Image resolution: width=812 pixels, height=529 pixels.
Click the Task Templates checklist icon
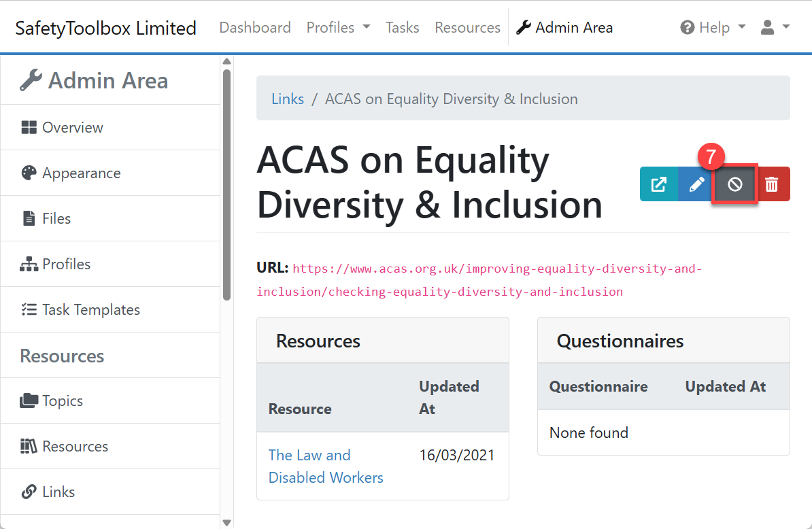29,309
